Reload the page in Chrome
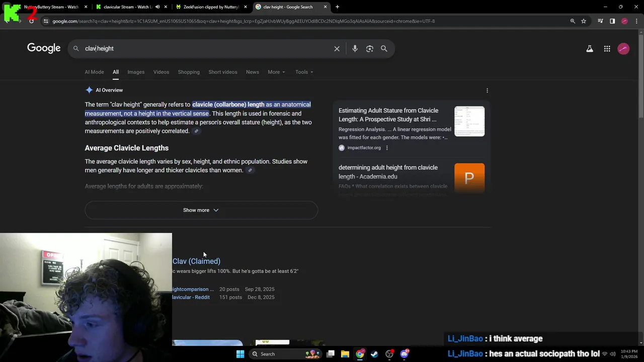Screen dimensions: 644x362 [31, 21]
